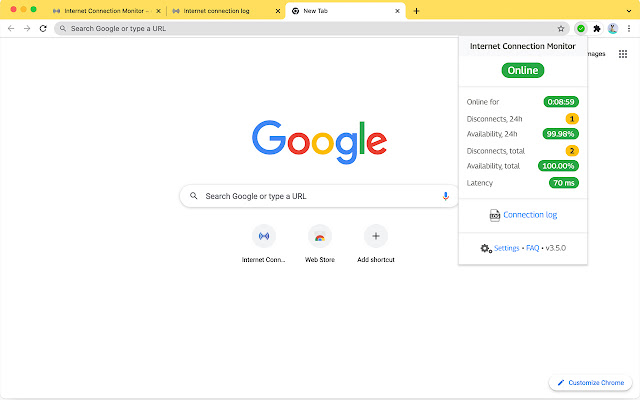Click the green Online status badge
The height and width of the screenshot is (400, 640).
click(x=523, y=70)
